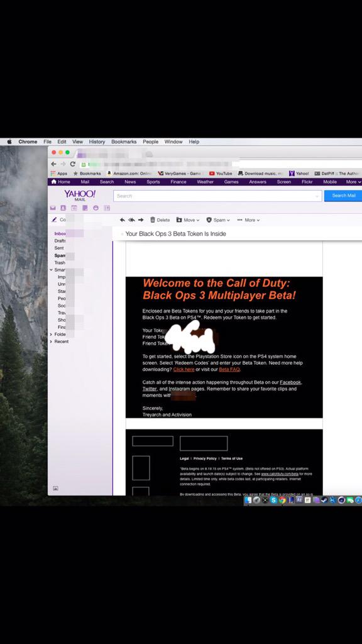Collapse the Smart Views section
The image size is (362, 644).
tap(52, 270)
